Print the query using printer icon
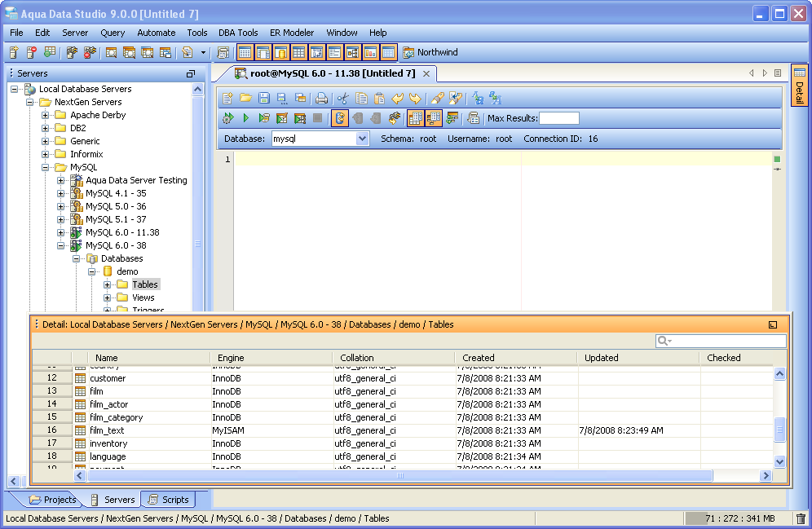This screenshot has height=529, width=812. (x=321, y=99)
